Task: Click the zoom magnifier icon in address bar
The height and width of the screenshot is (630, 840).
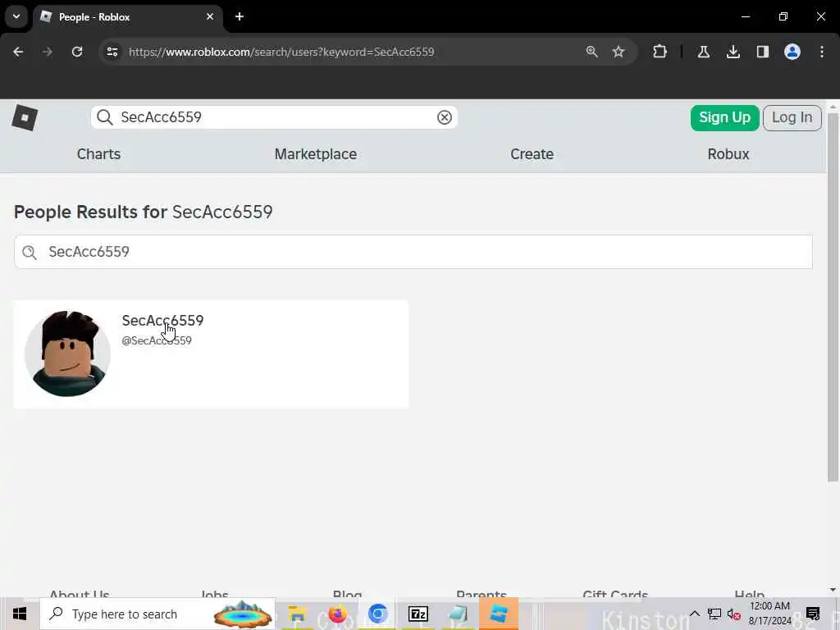Action: tap(591, 52)
